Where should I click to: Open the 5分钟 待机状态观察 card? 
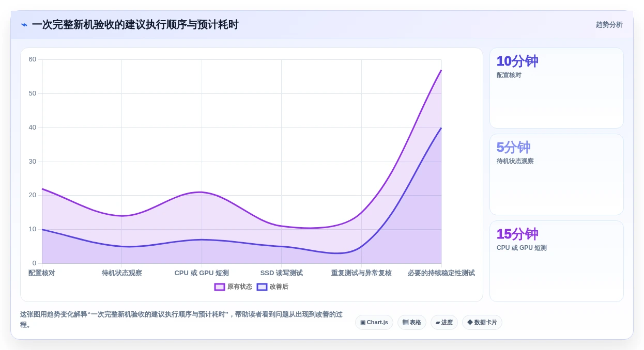tap(557, 174)
